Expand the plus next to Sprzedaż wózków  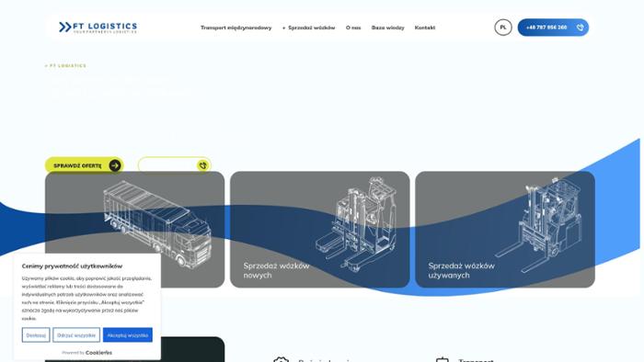tap(283, 28)
